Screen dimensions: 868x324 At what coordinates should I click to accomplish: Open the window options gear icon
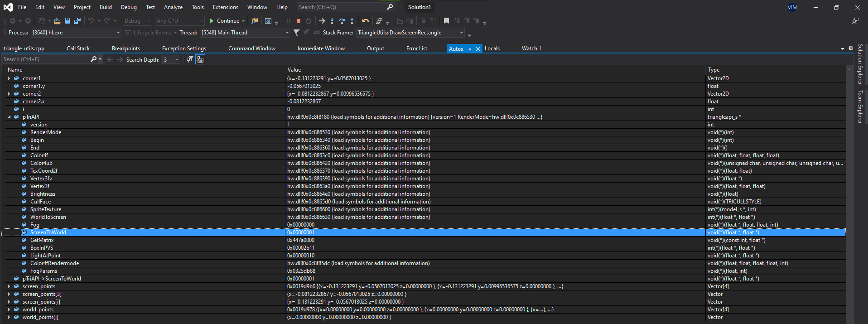[x=851, y=48]
